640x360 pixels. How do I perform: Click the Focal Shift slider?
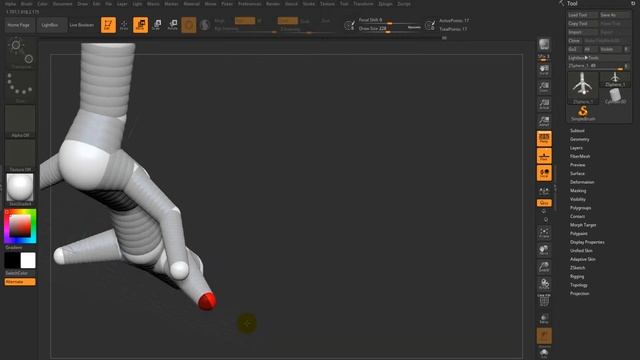[x=389, y=20]
